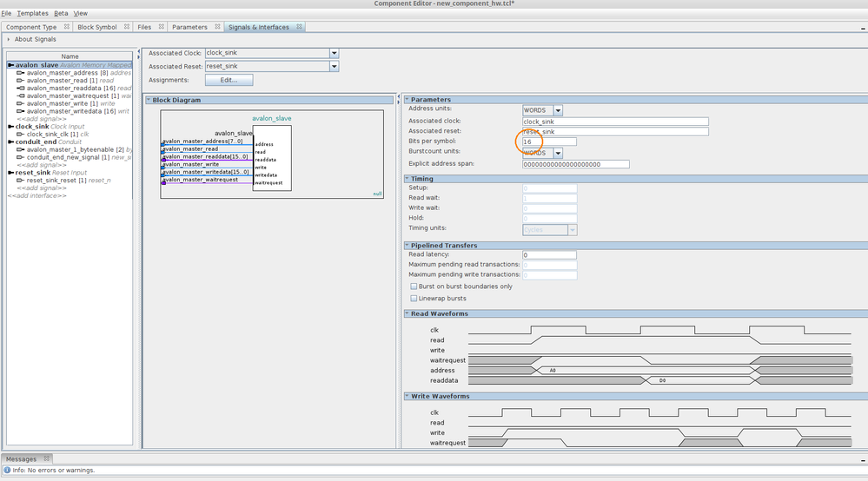
Task: Open the Associated Clock dropdown
Action: [334, 53]
